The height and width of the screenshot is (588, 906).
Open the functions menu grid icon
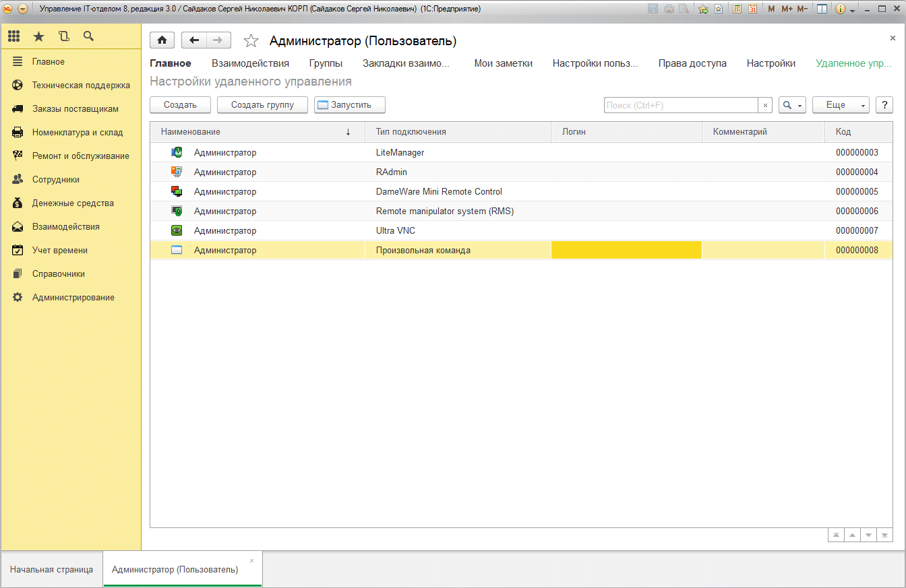click(14, 36)
